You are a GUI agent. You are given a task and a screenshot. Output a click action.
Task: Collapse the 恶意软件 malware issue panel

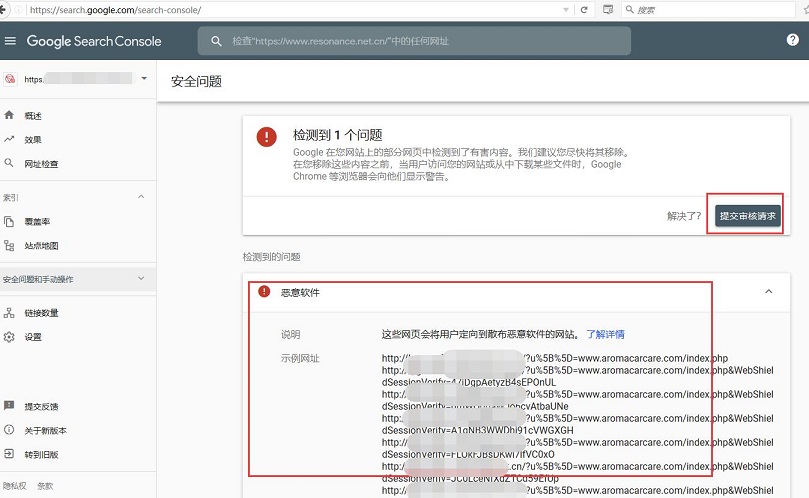click(x=768, y=292)
